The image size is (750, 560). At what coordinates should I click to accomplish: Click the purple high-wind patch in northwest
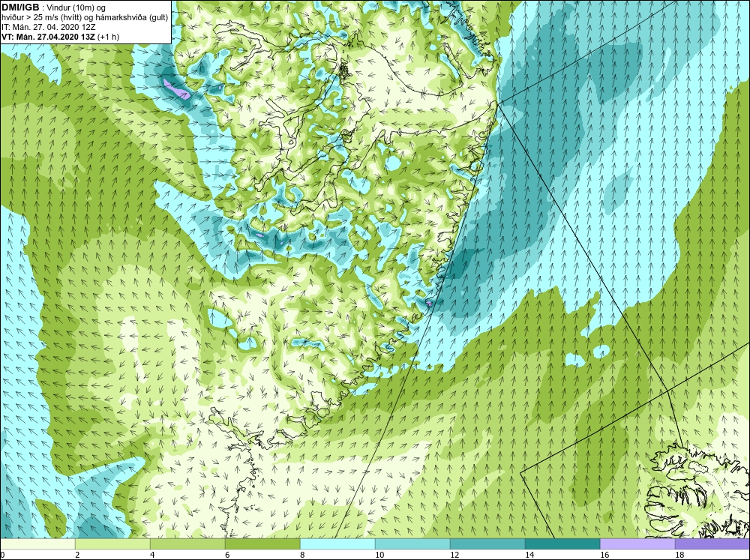click(176, 88)
